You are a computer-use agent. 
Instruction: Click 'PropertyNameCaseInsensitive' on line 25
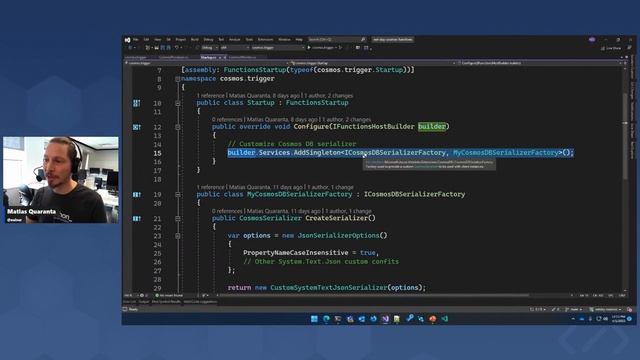pos(296,253)
